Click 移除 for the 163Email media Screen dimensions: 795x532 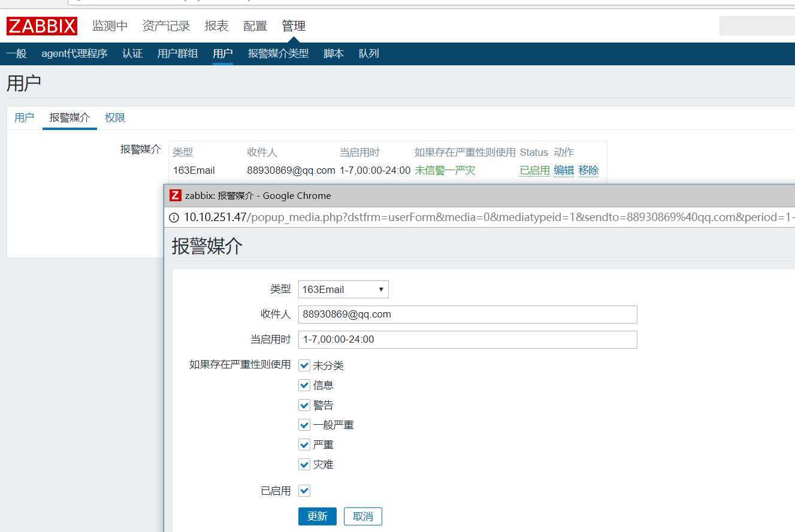tap(588, 170)
